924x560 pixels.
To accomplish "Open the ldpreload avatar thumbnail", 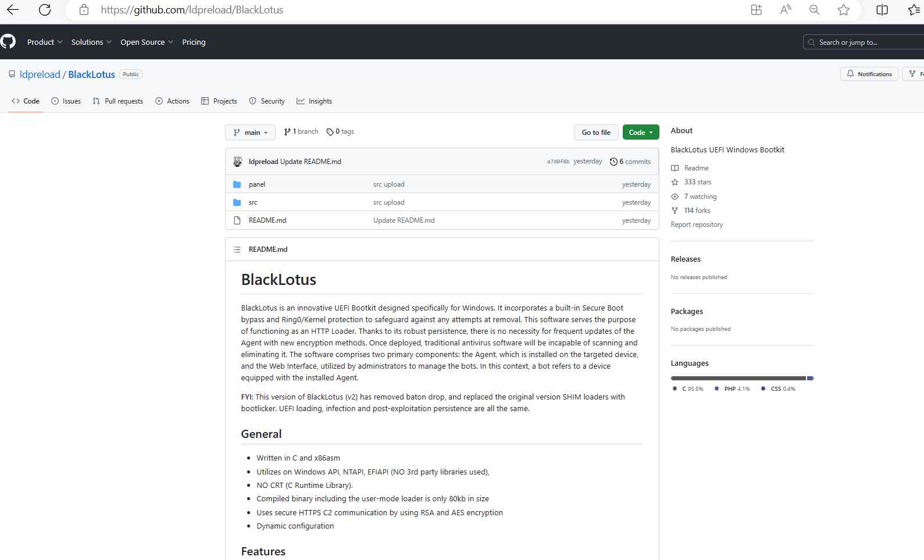I will [238, 162].
